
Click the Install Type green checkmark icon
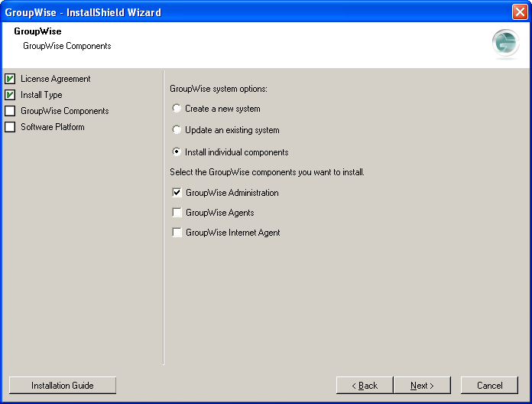(10, 95)
